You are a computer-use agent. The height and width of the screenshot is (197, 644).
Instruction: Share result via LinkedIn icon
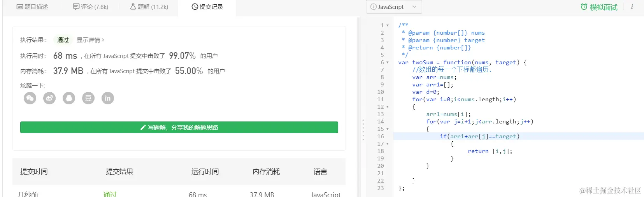(x=108, y=98)
